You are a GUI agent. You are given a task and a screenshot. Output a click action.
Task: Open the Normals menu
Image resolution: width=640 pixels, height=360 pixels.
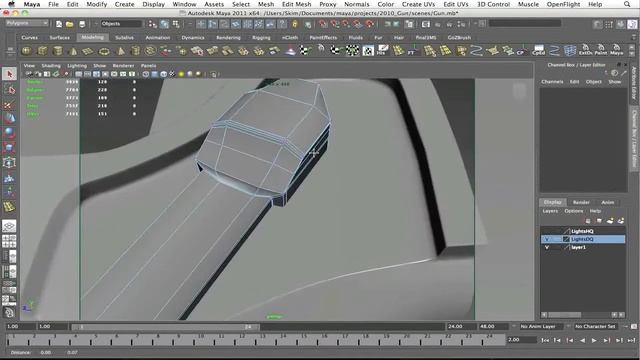pyautogui.click(x=357, y=4)
